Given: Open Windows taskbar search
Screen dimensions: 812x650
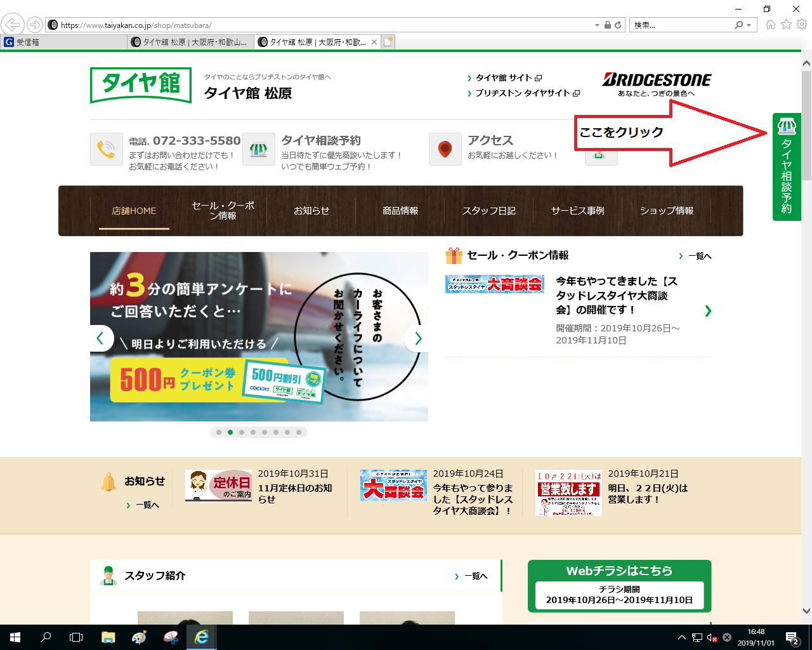Looking at the screenshot, I should coord(46,637).
